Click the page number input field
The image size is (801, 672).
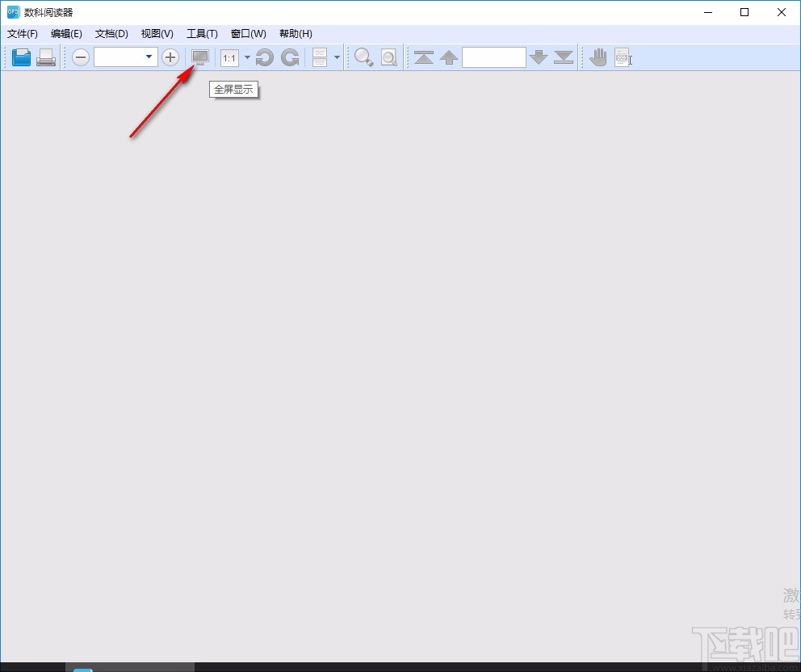click(x=494, y=57)
